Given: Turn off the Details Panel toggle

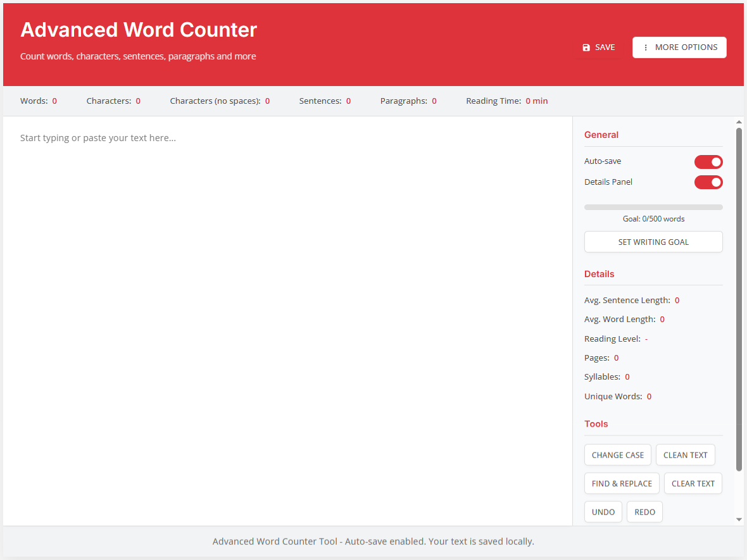Looking at the screenshot, I should (x=708, y=182).
